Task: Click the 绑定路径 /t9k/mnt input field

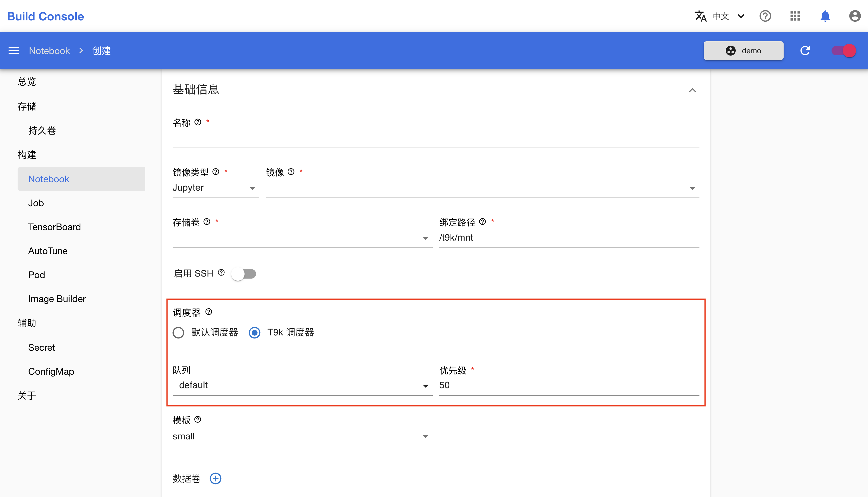Action: click(x=569, y=238)
